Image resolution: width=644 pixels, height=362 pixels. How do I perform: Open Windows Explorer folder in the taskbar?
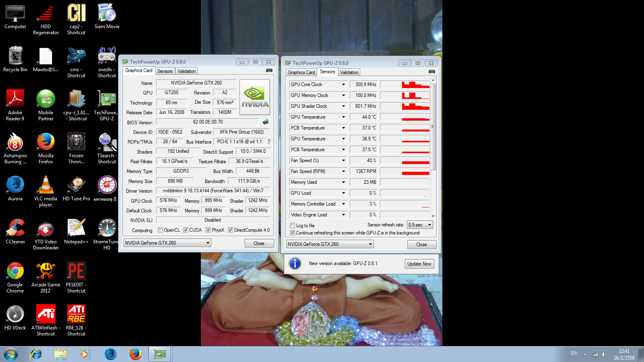tap(61, 354)
